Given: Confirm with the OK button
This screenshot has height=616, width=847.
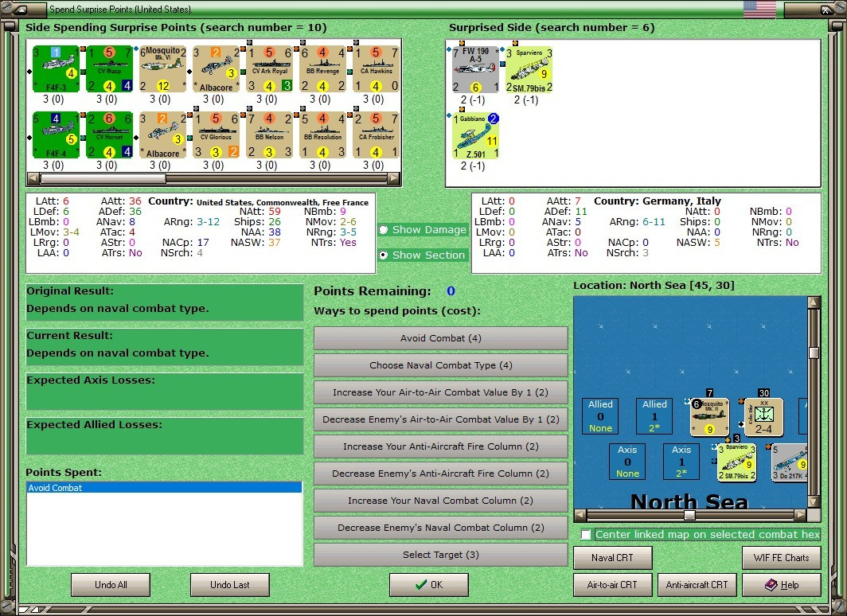Looking at the screenshot, I should pos(429,585).
